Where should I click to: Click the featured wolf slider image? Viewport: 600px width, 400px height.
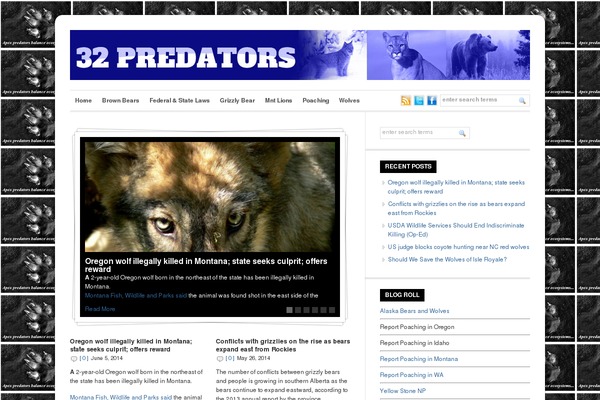210,197
